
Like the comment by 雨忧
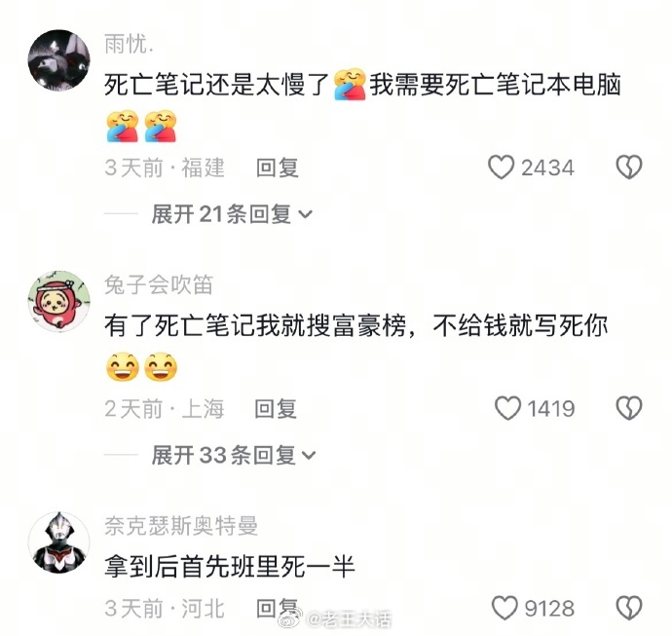501,168
